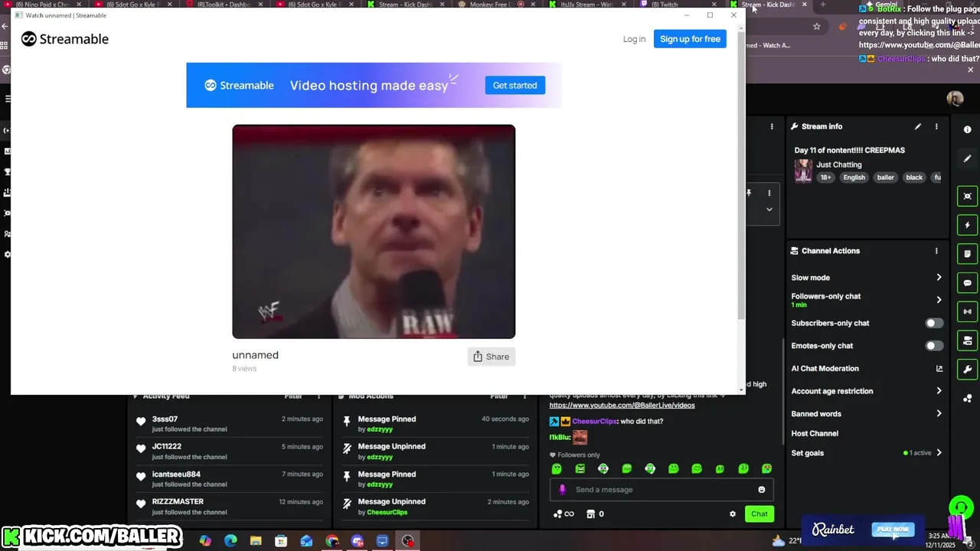Screen dimensions: 980x551
Task: Toggle the chat bubble icon in right sidebar
Action: pos(968,283)
